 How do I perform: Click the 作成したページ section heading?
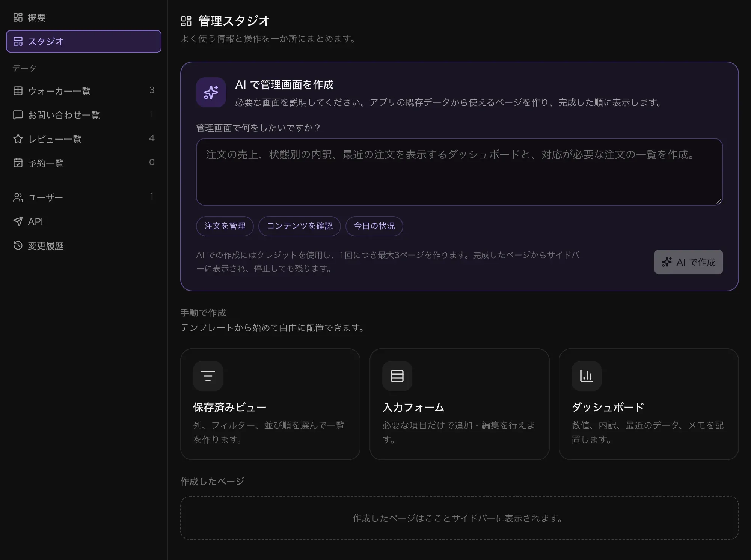coord(212,481)
